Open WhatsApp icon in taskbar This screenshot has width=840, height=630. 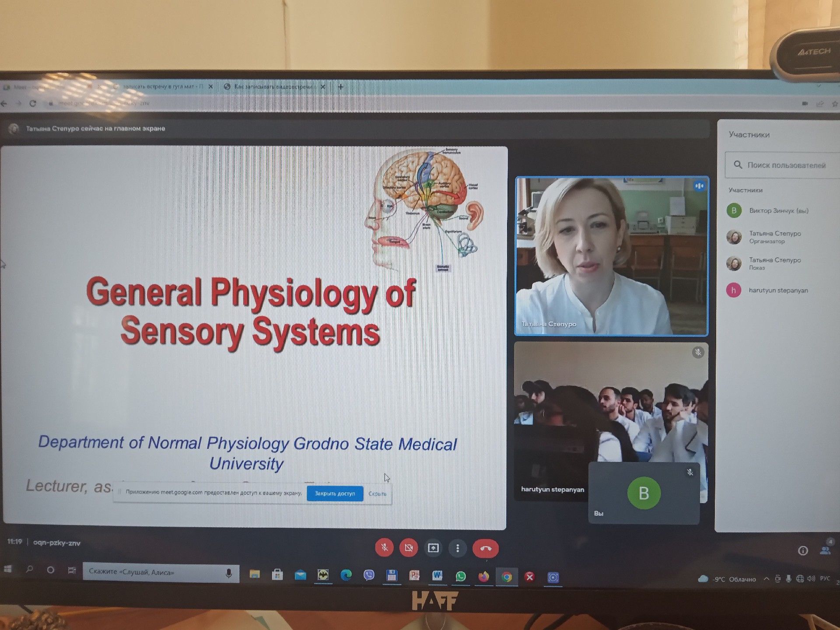click(x=461, y=577)
